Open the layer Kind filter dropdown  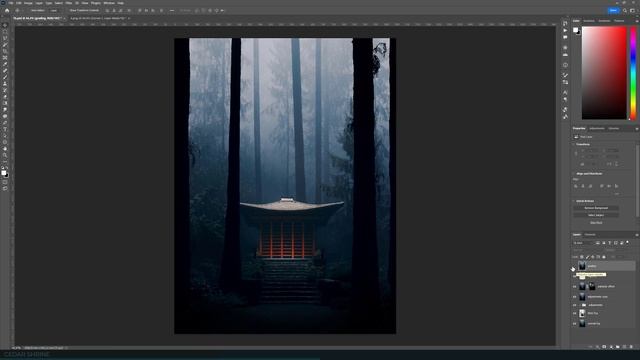tap(583, 243)
